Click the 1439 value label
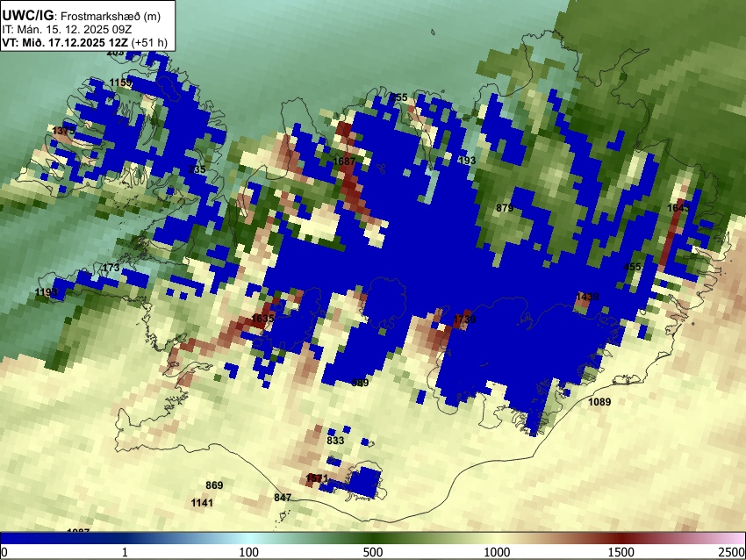 pos(587,297)
